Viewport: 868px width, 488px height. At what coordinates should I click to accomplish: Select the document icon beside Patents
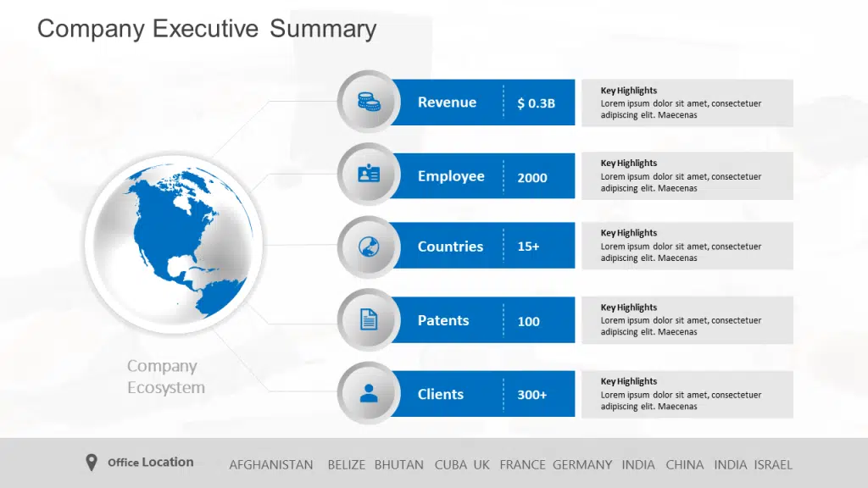(368, 319)
